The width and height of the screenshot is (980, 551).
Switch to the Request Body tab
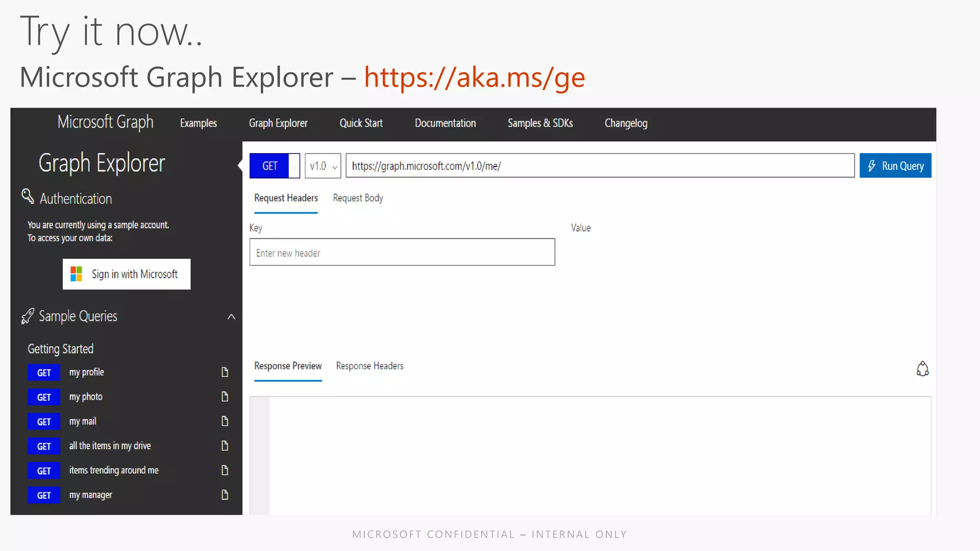(x=358, y=198)
